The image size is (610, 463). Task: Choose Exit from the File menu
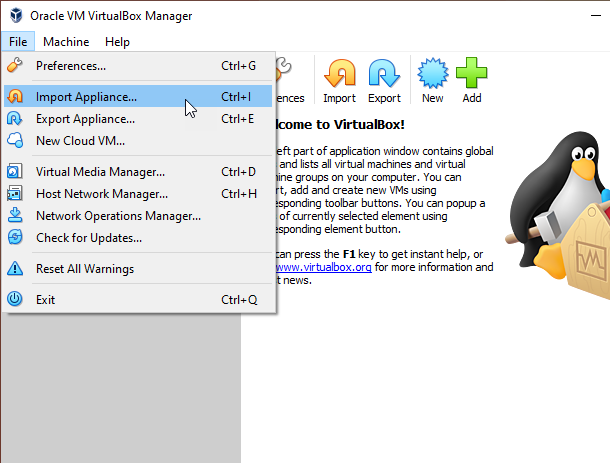point(138,300)
